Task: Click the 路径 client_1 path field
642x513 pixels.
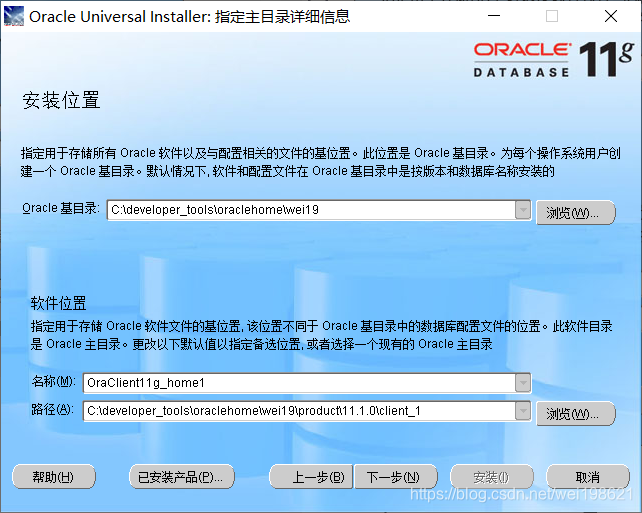Action: (x=299, y=411)
